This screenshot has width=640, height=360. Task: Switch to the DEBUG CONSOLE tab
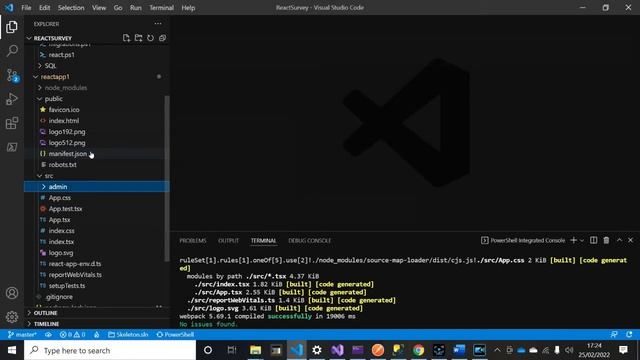pyautogui.click(x=309, y=241)
